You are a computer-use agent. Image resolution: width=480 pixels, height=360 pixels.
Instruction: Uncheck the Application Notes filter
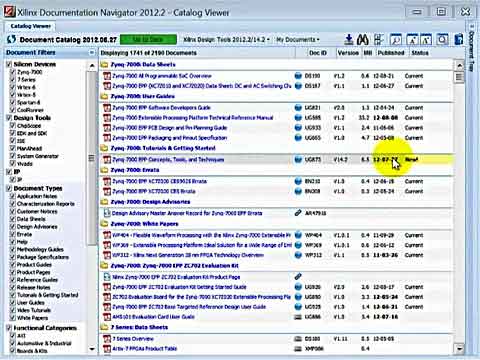tap(13, 196)
